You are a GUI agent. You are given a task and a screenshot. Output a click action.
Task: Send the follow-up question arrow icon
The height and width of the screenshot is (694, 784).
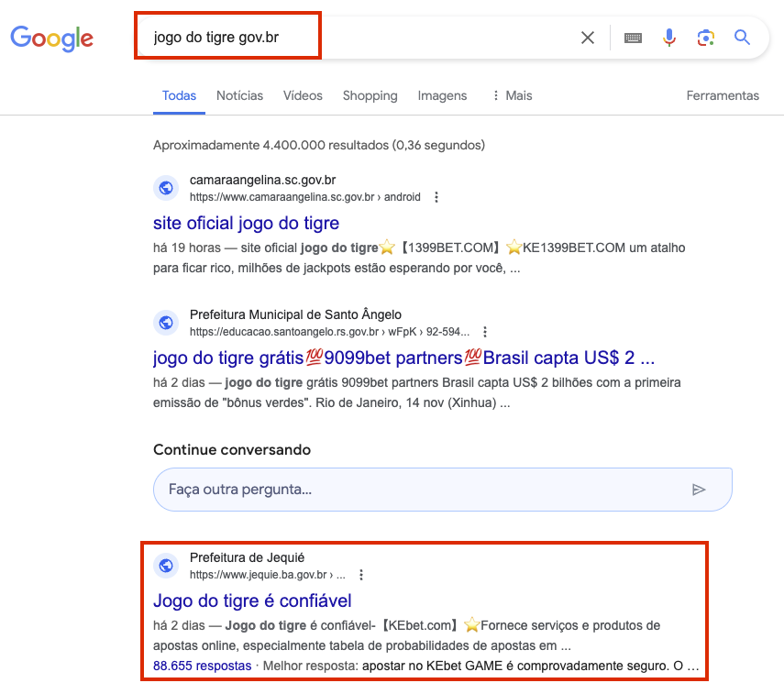[x=699, y=490]
